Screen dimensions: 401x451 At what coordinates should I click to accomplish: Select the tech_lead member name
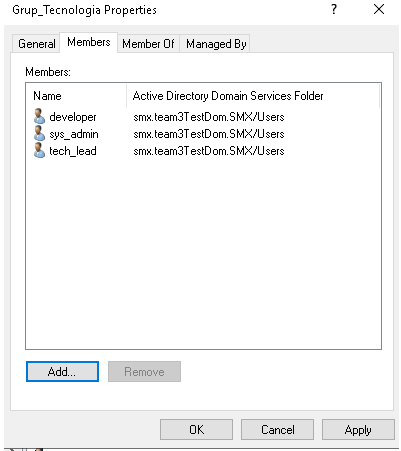tap(73, 151)
